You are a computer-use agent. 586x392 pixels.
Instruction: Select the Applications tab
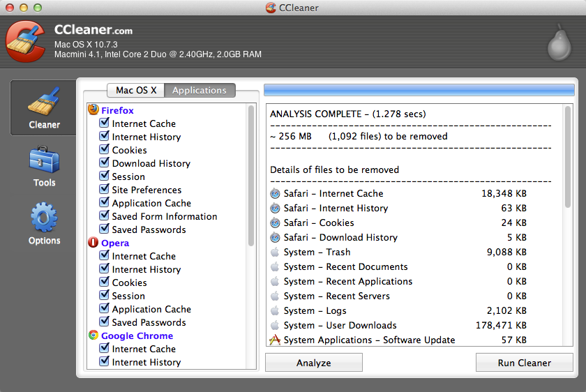pyautogui.click(x=200, y=90)
